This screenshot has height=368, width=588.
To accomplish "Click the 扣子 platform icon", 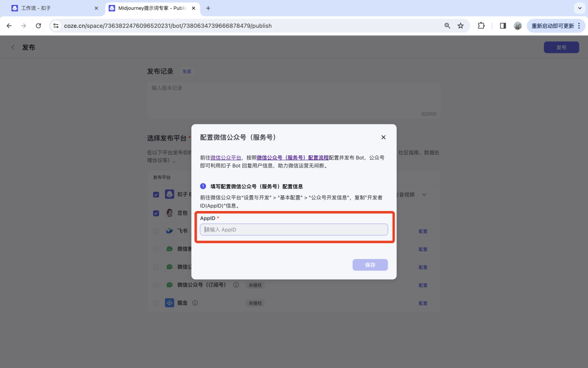I will pyautogui.click(x=169, y=194).
